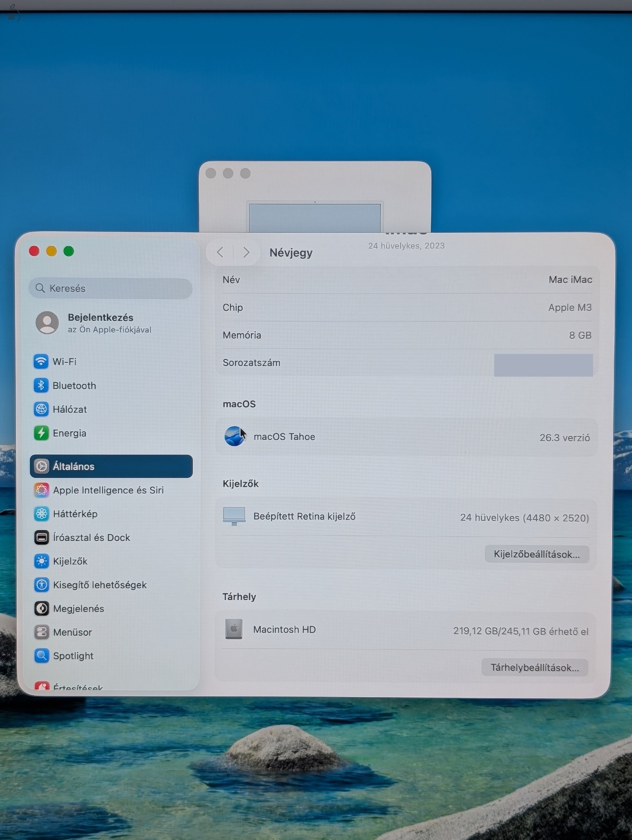This screenshot has width=632, height=840.
Task: Click the "Névjegy" page title
Action: 291,253
